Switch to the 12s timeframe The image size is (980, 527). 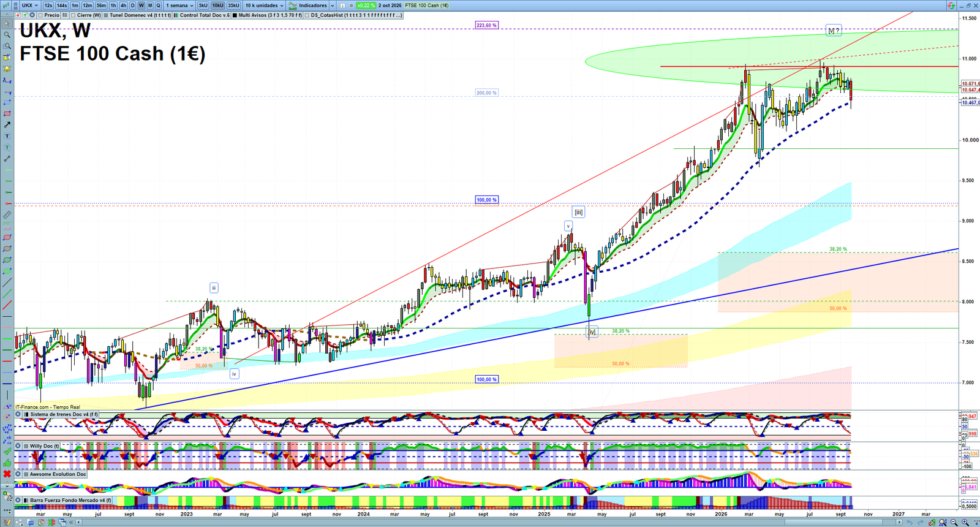[x=48, y=5]
